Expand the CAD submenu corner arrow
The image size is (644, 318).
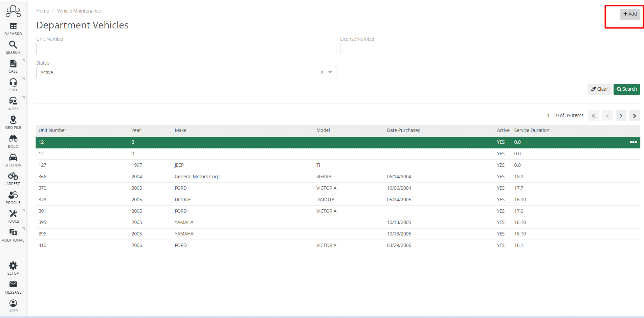pos(24,79)
